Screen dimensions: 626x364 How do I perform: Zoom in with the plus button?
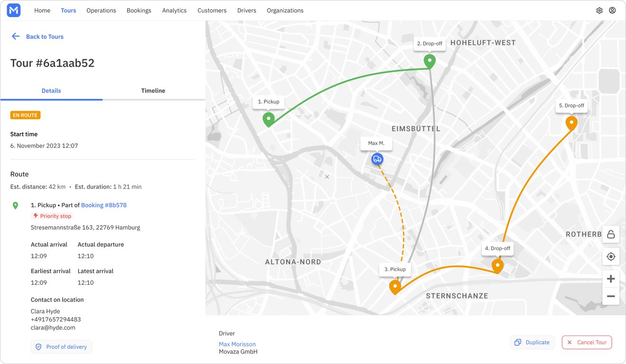(611, 279)
